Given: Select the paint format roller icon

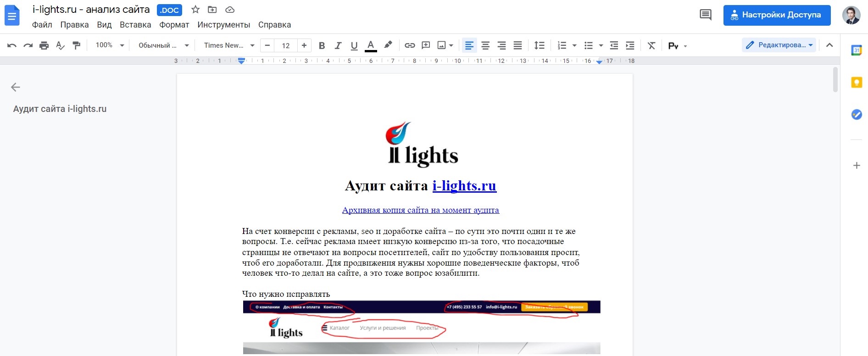Looking at the screenshot, I should click(x=76, y=45).
